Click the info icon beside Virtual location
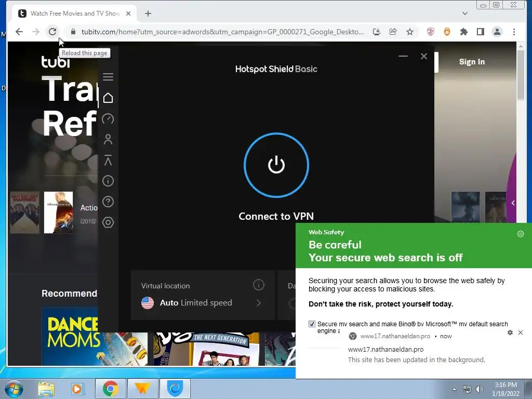 259,285
